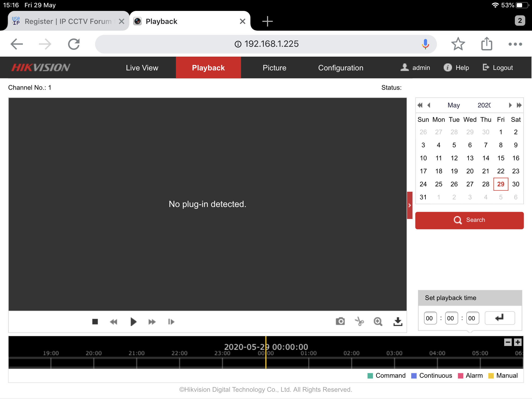The width and height of the screenshot is (532, 399).
Task: Switch to Live View tab
Action: [142, 68]
